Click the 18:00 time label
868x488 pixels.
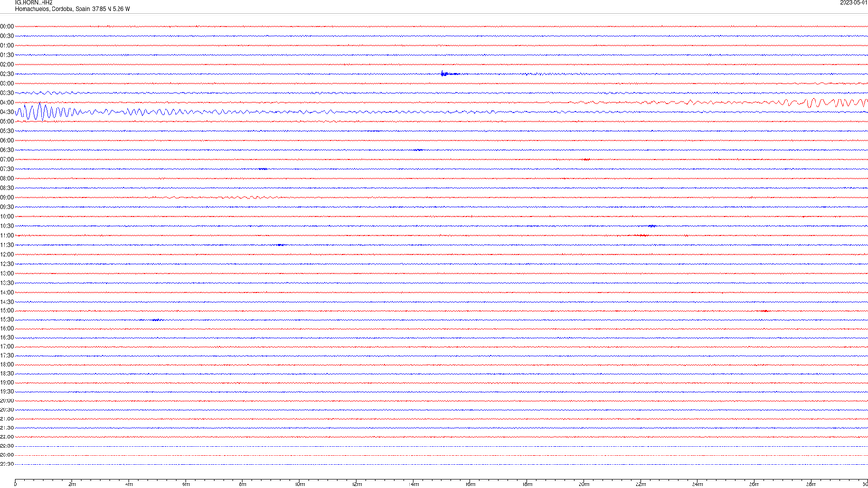click(6, 364)
